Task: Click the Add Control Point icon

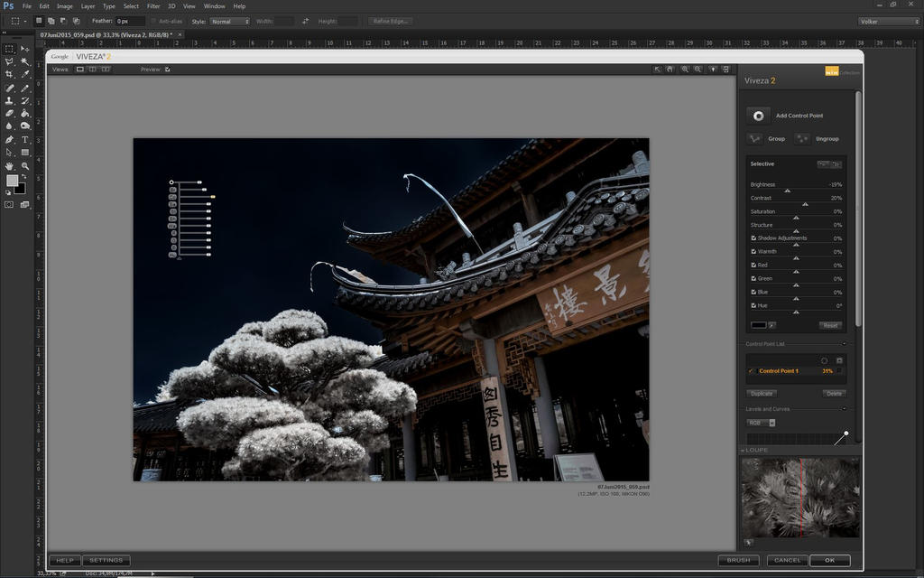Action: coord(759,116)
